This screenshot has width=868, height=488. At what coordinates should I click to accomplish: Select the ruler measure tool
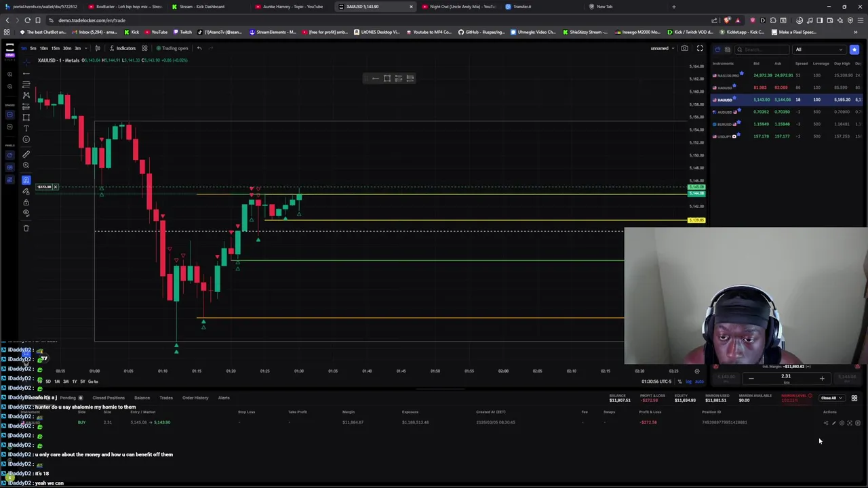click(26, 154)
